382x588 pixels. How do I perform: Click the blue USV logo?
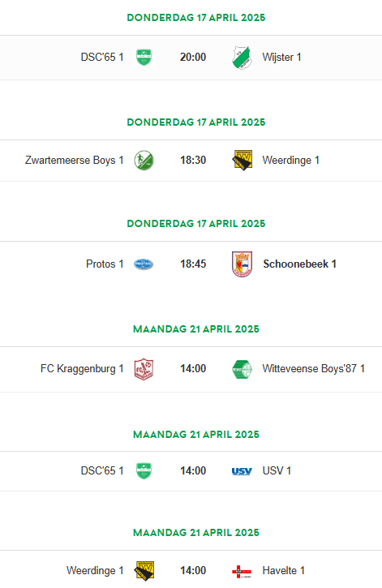pyautogui.click(x=242, y=471)
